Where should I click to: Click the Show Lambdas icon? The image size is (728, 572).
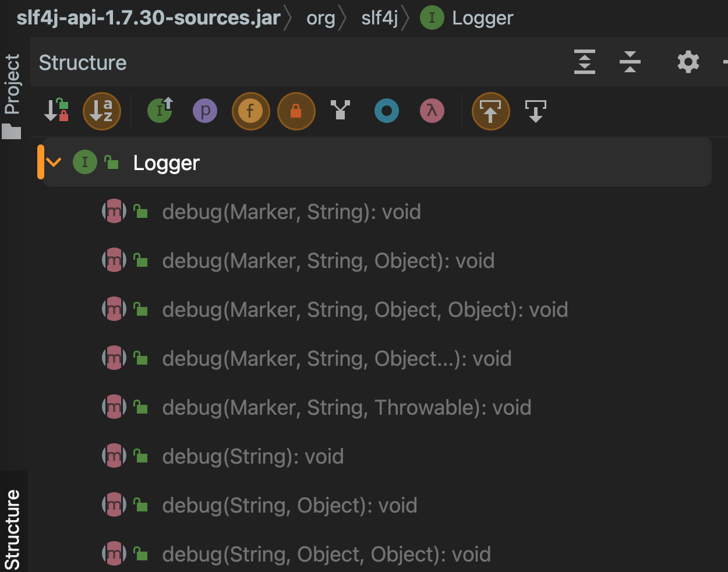pyautogui.click(x=432, y=111)
